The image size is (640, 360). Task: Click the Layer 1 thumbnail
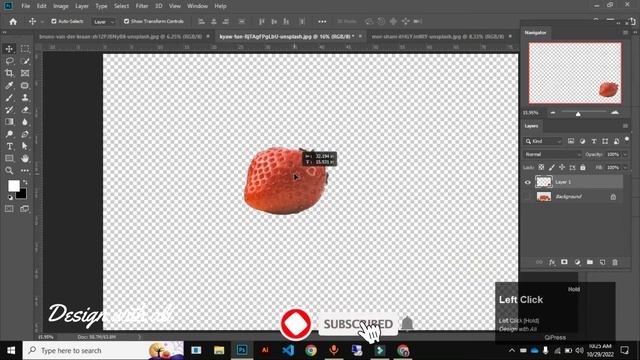544,182
